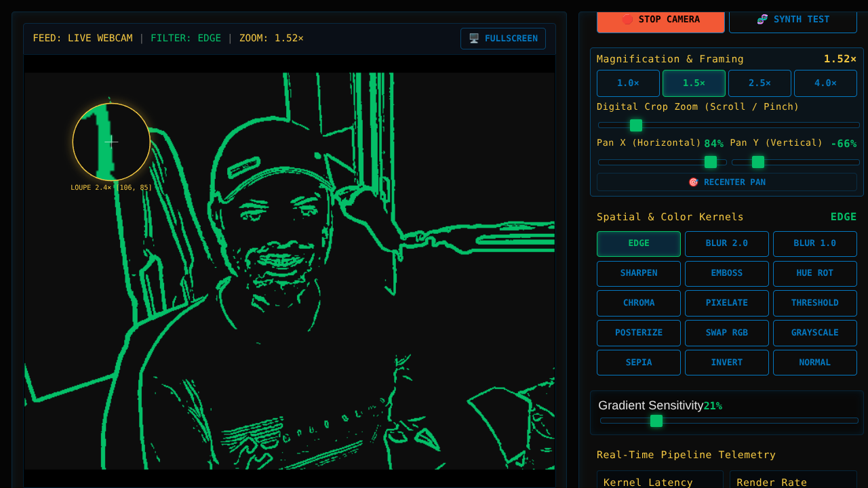Click the Gradient Sensitivity slider handle
Image resolution: width=868 pixels, height=488 pixels.
[x=656, y=421]
